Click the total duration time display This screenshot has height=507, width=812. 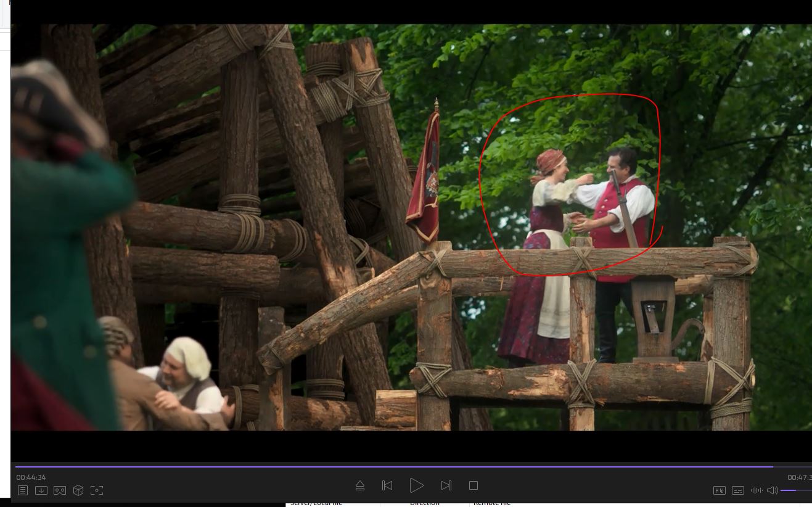[799, 477]
